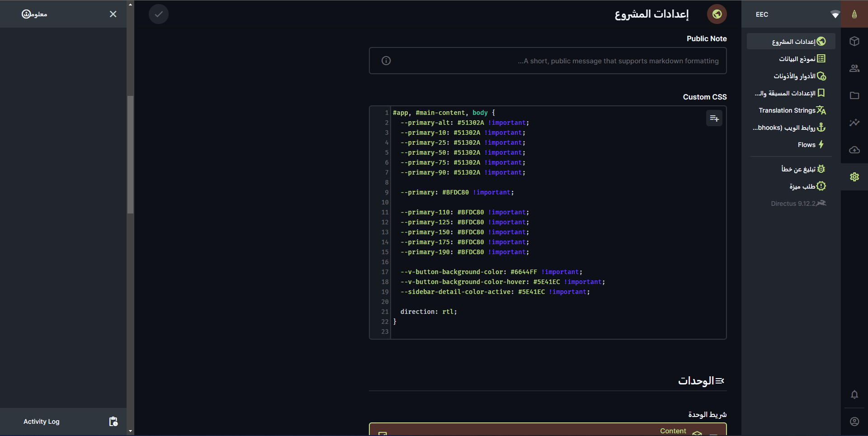868x436 pixels.
Task: Open Flows settings
Action: tap(791, 145)
